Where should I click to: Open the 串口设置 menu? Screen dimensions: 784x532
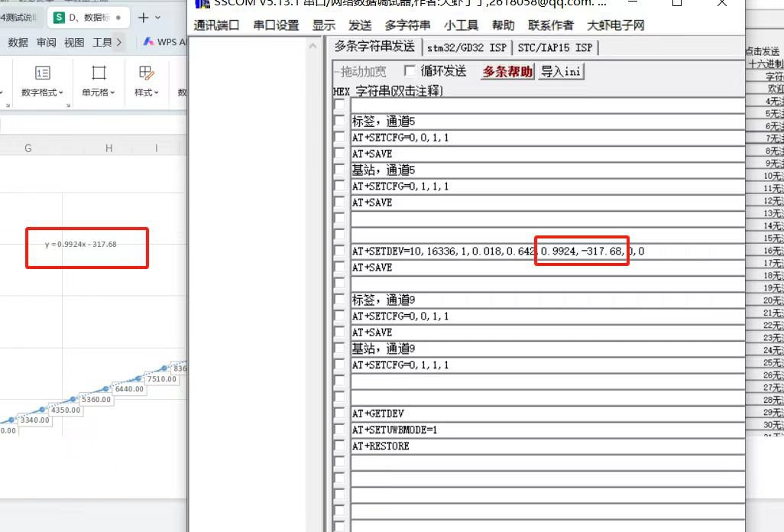click(x=276, y=25)
